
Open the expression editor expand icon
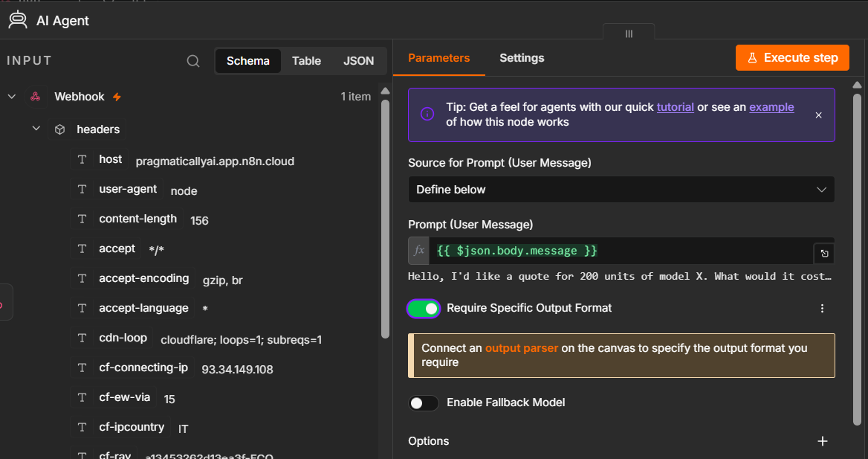coord(824,254)
